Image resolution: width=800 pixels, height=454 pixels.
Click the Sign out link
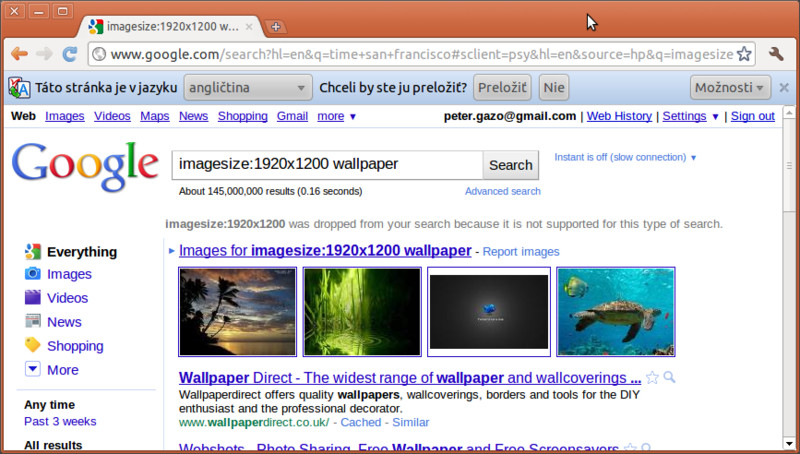pos(753,116)
